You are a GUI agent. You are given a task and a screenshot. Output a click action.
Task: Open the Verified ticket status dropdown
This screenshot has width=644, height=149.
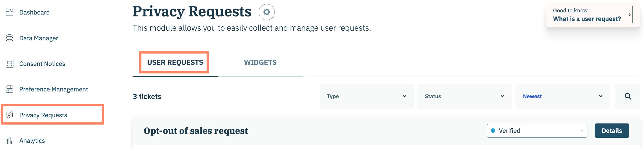537,131
